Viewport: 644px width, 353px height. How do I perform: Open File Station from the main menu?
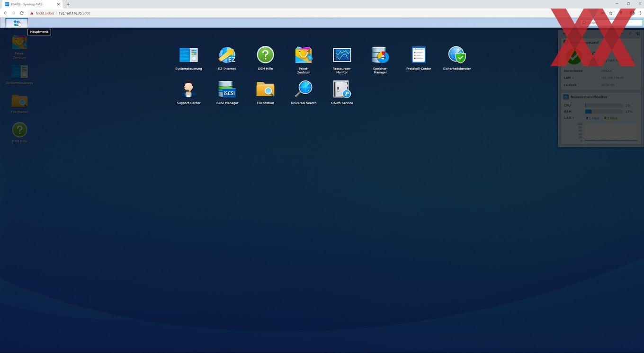coord(265,92)
